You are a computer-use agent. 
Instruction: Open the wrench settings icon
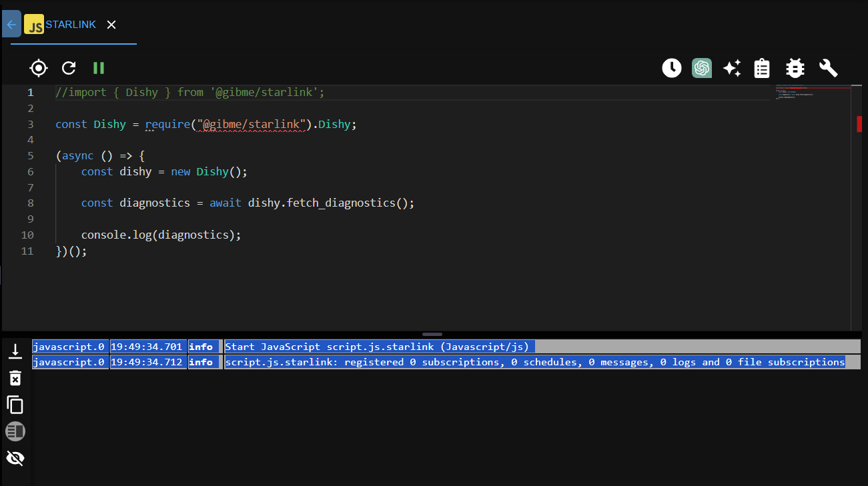(x=828, y=67)
